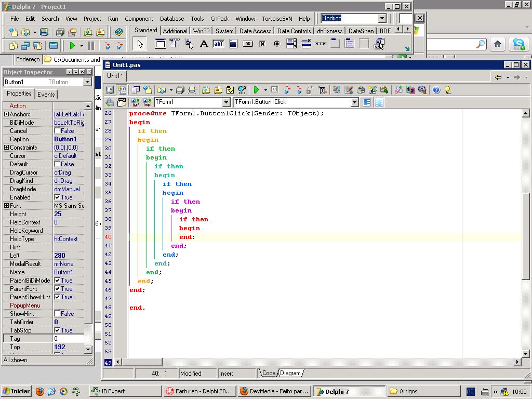Click the Jump to Interface icon

tap(136, 102)
